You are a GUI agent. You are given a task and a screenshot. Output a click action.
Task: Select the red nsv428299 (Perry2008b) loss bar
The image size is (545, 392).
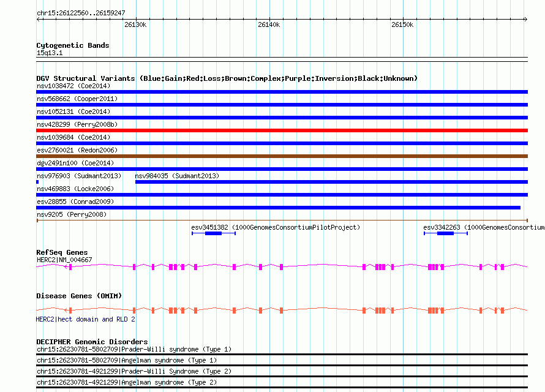pos(282,130)
